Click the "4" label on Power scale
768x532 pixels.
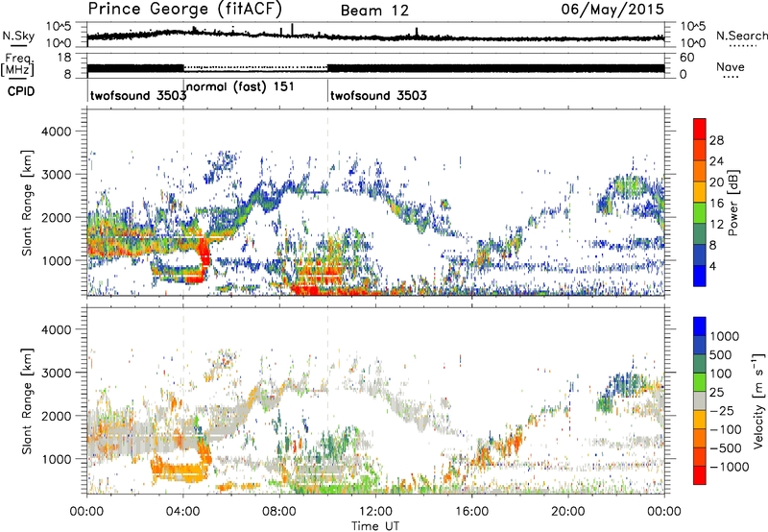click(x=712, y=266)
